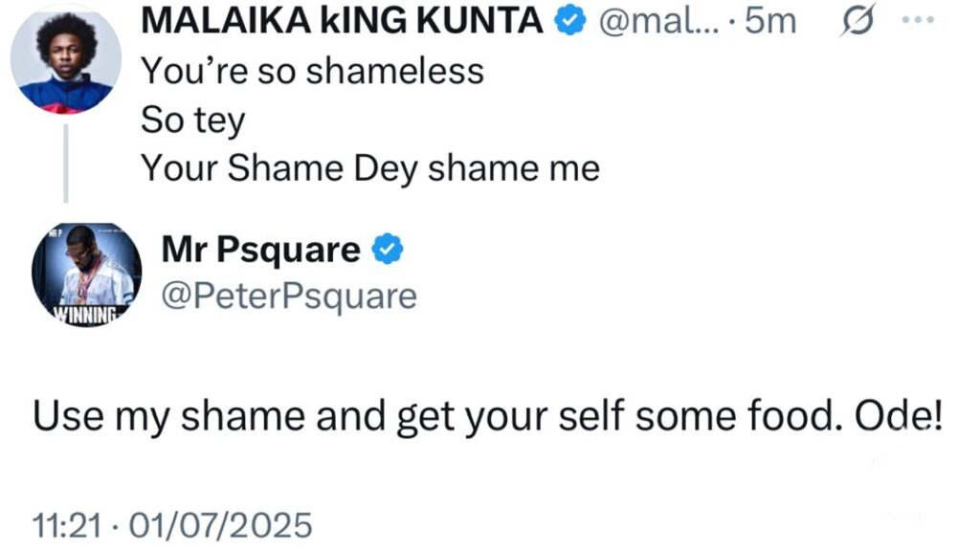Viewport: 980px width, 548px height.
Task: Open the @PeterPsquare handle
Action: [x=289, y=296]
